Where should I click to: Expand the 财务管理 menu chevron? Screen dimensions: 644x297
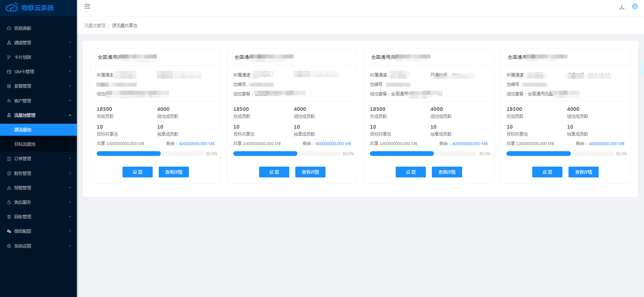(70, 173)
